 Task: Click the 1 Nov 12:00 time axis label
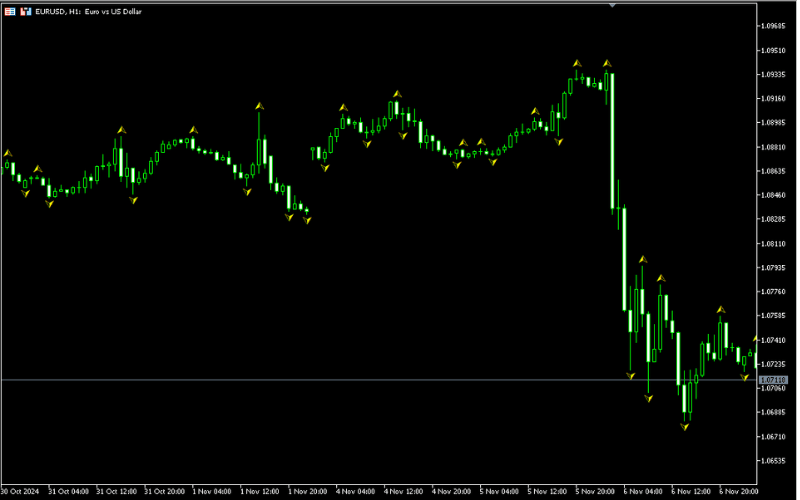(260, 491)
